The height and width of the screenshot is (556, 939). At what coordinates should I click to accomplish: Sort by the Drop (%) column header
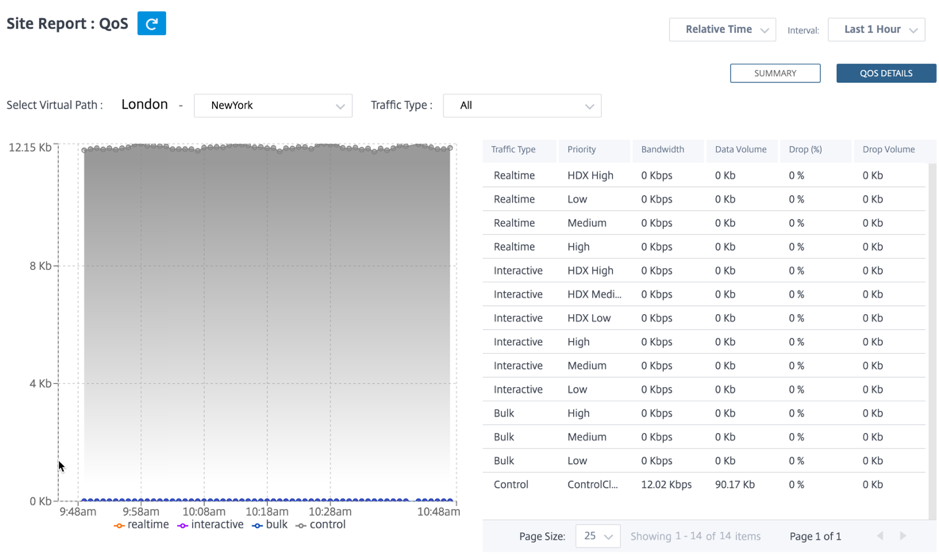pos(814,150)
